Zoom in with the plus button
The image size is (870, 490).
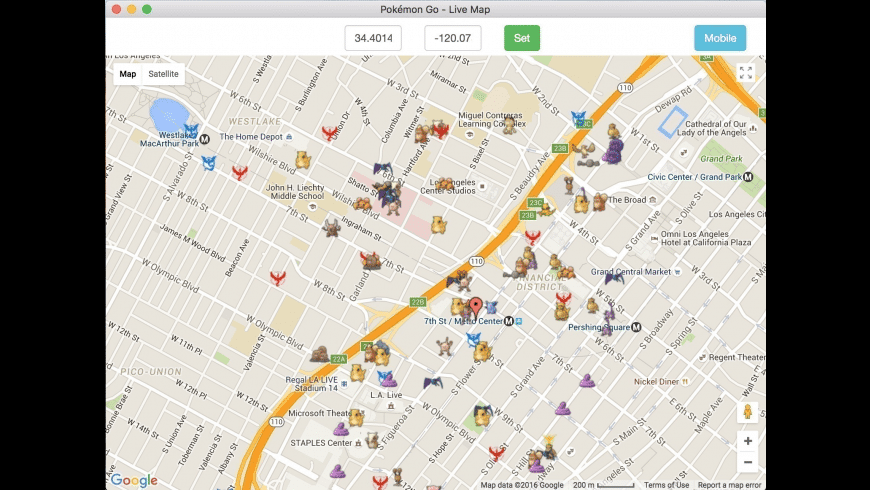(x=747, y=441)
